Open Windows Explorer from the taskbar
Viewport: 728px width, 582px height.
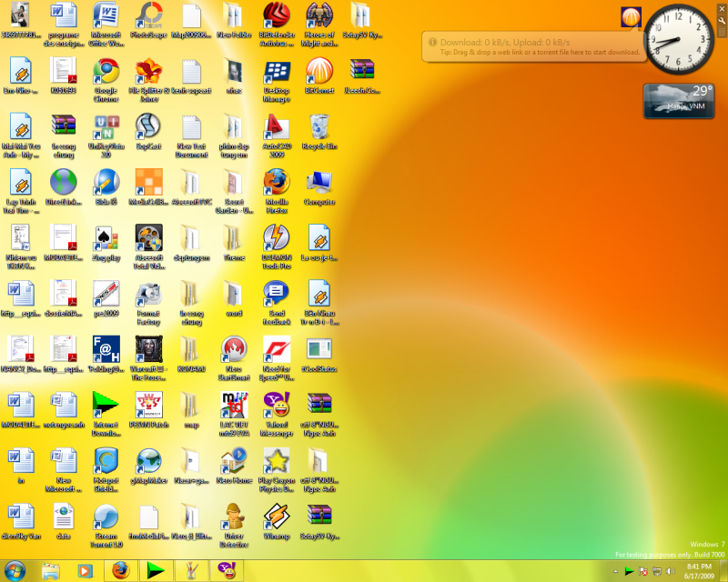click(51, 570)
